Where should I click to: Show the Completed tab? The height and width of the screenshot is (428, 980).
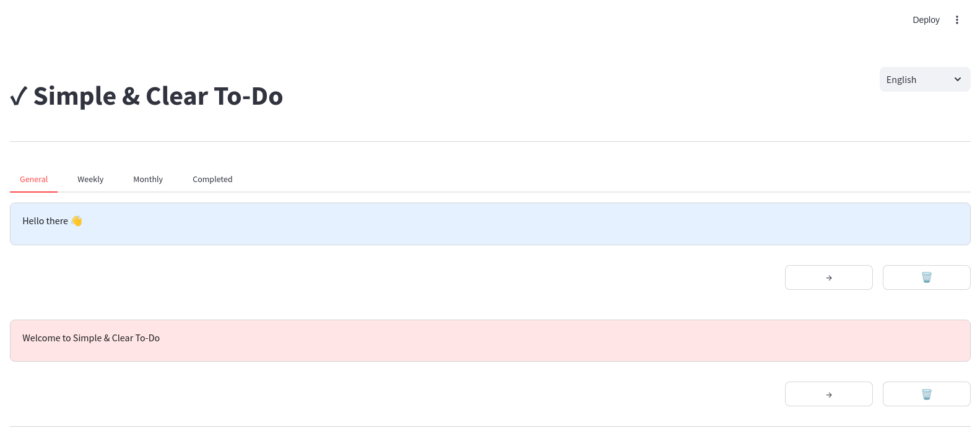(x=212, y=179)
